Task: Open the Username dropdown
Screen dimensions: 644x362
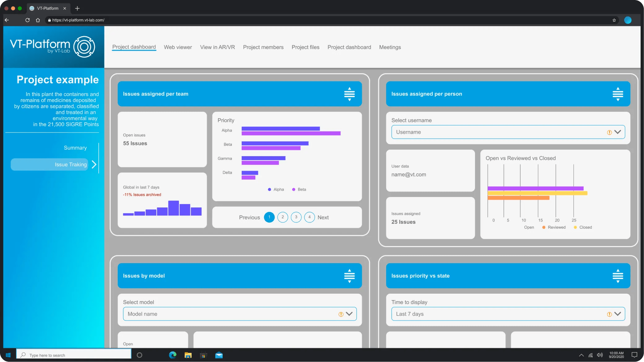Action: point(618,132)
